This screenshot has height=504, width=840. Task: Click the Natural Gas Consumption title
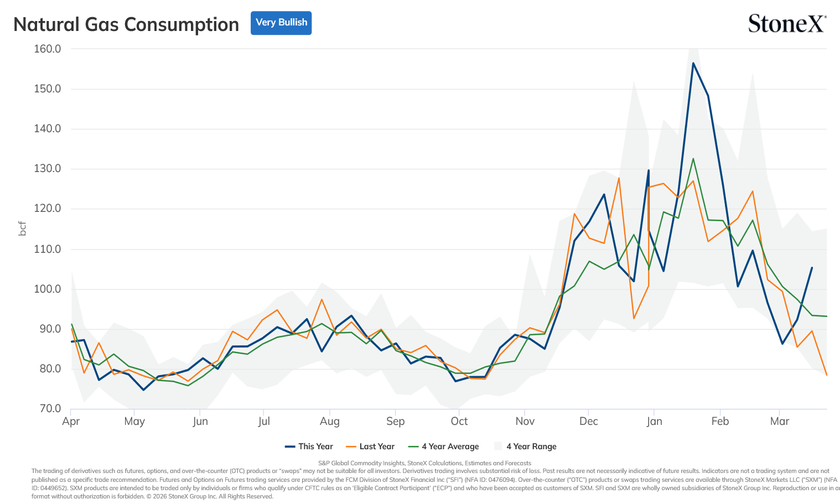(126, 24)
